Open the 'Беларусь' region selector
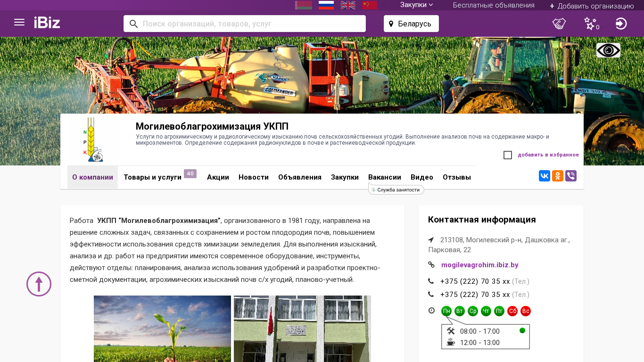 [411, 24]
